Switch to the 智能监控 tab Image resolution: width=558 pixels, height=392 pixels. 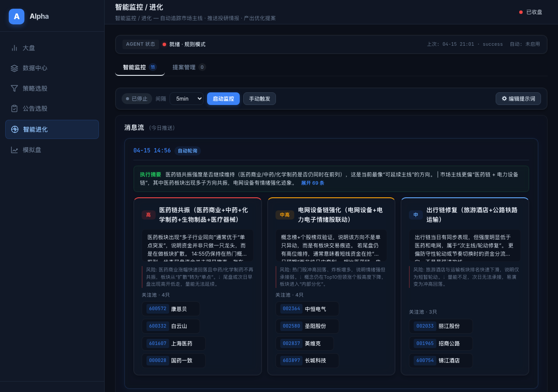pos(140,67)
